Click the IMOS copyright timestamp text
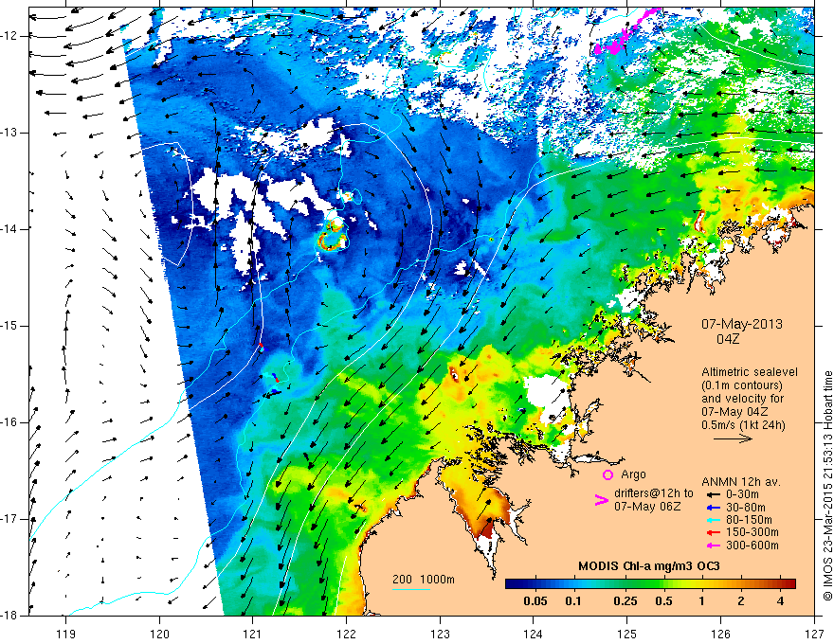The width and height of the screenshot is (834, 644). point(827,486)
